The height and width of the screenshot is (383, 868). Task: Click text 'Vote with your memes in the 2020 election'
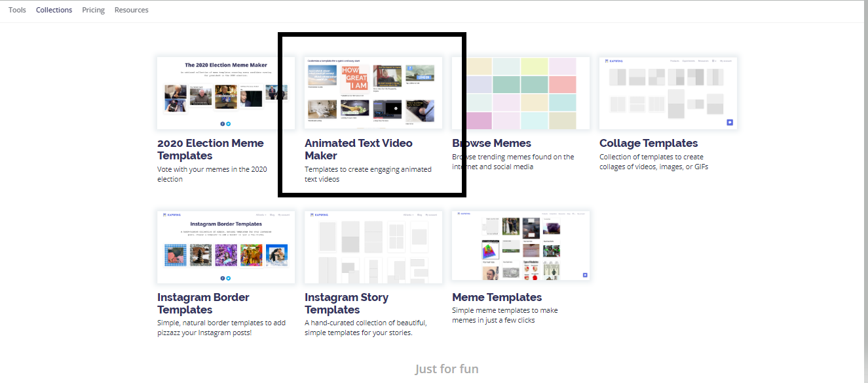coord(212,174)
